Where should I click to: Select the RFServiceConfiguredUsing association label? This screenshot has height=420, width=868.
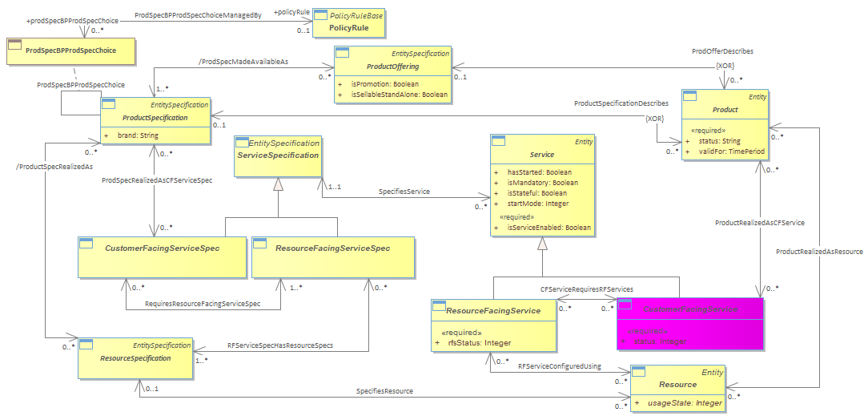[x=559, y=366]
